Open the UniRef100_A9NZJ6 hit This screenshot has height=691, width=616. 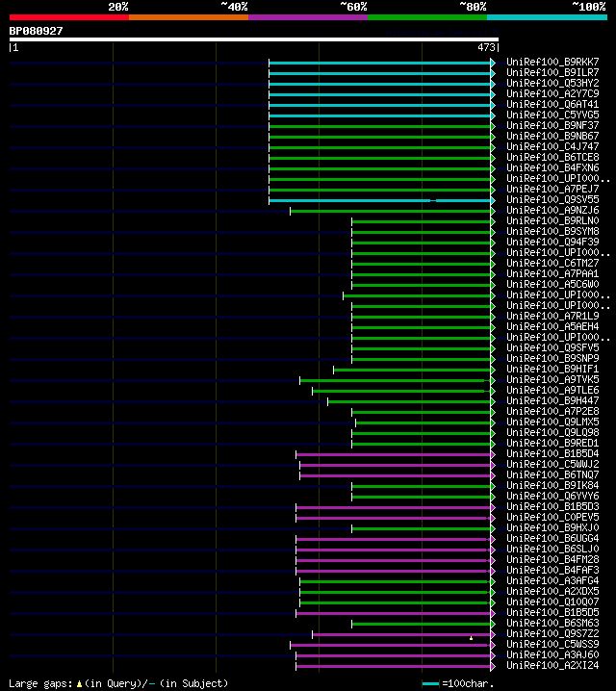point(552,210)
